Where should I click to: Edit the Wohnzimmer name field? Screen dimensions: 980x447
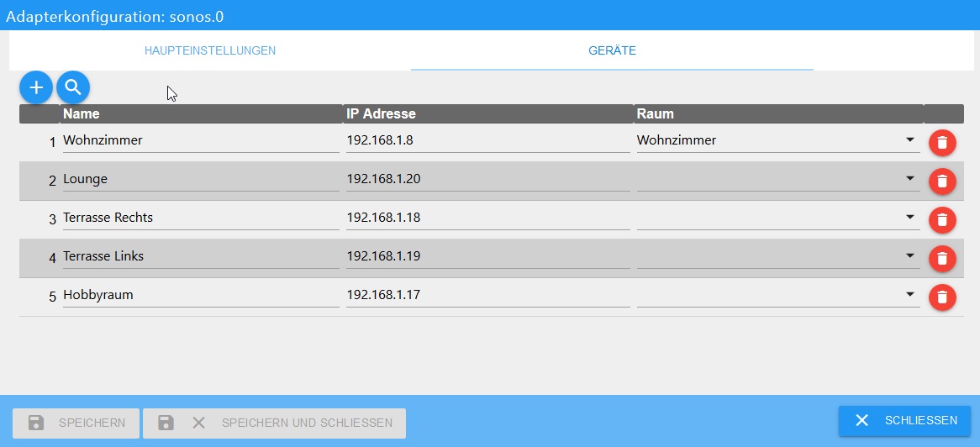[x=201, y=140]
